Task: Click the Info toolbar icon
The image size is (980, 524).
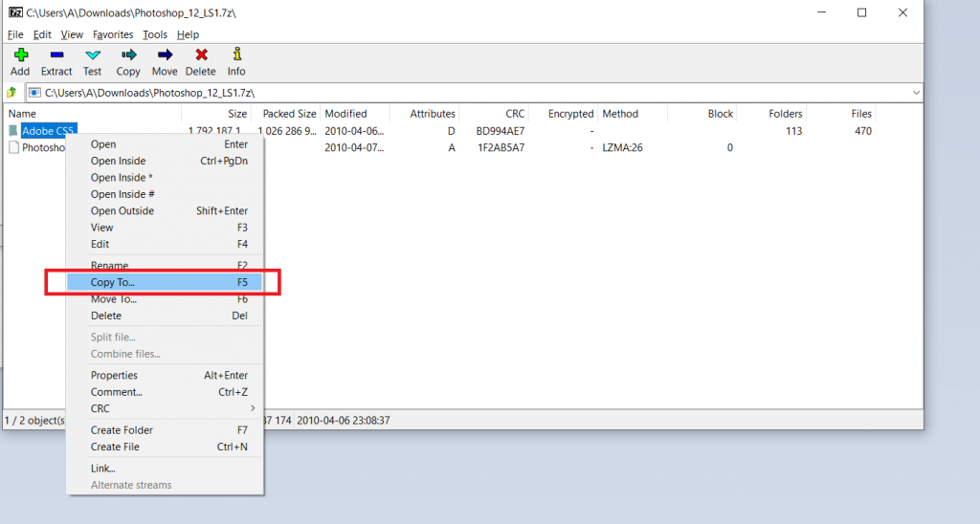Action: click(x=237, y=55)
